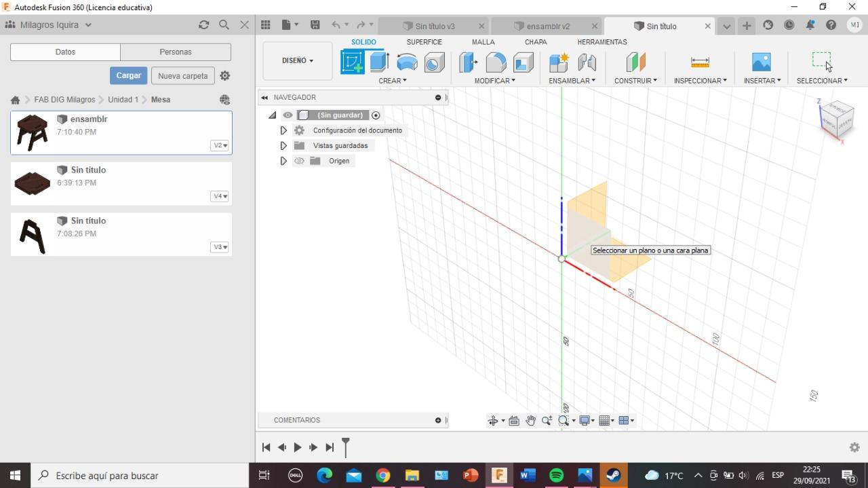The height and width of the screenshot is (488, 868).
Task: Activate the root component radio button
Action: pyautogui.click(x=376, y=115)
